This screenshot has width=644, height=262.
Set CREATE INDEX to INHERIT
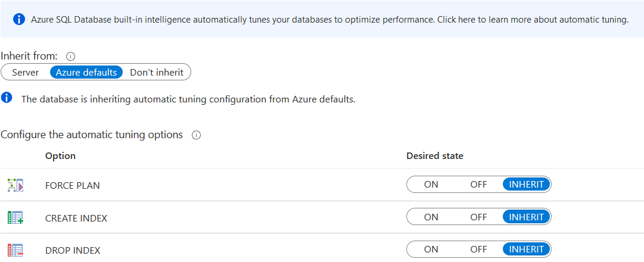point(527,217)
